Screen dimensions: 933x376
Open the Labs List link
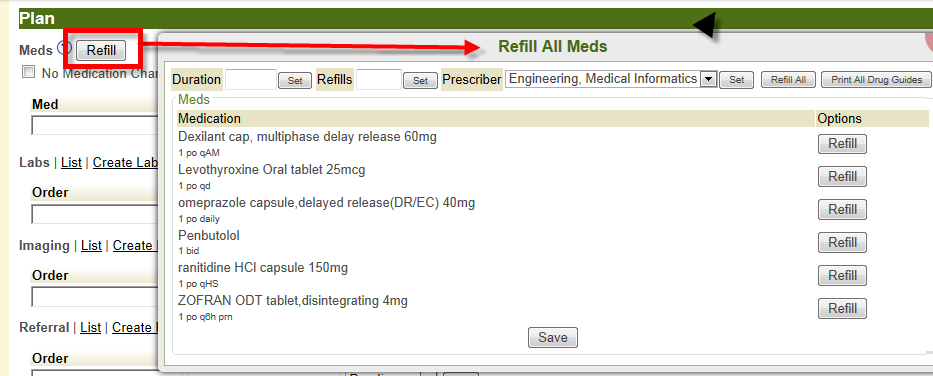pyautogui.click(x=71, y=162)
